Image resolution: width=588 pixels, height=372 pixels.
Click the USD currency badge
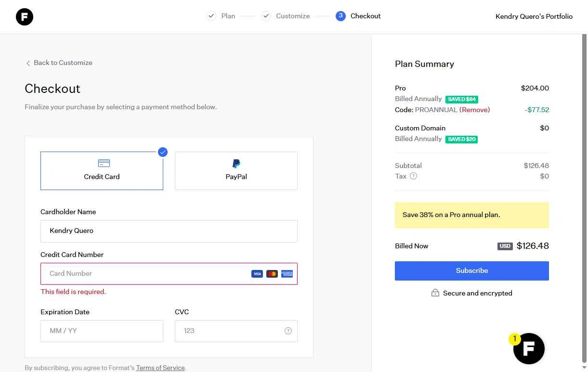click(x=505, y=246)
